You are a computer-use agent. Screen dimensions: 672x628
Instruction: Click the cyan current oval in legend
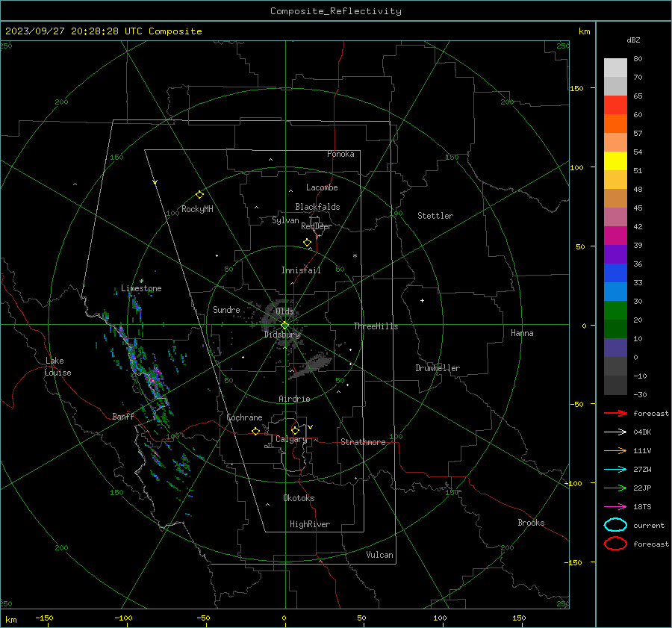click(x=615, y=525)
